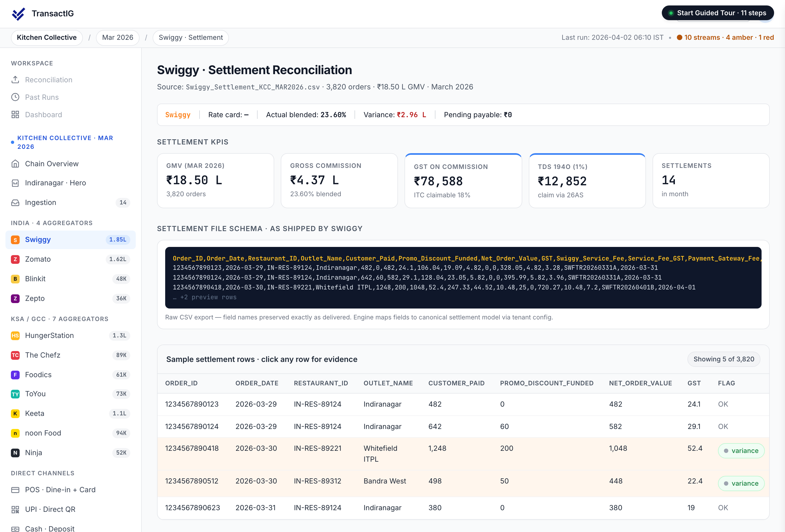Click the Dashboard grid icon

pos(15,114)
